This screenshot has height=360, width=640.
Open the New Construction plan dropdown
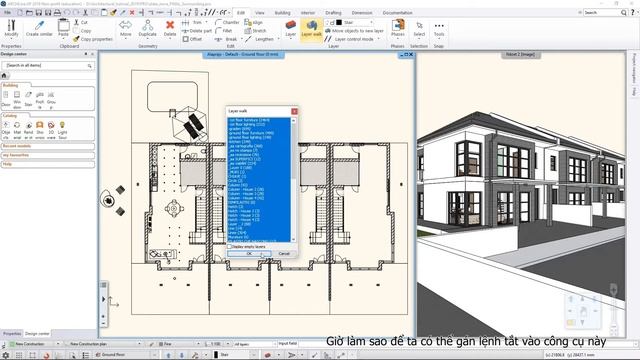pos(139,344)
